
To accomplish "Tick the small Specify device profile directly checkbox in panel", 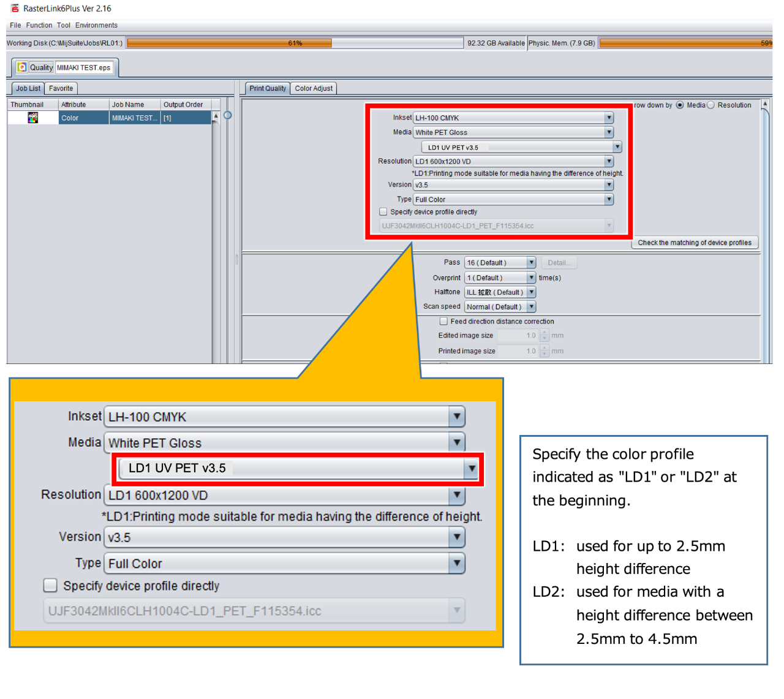I will (383, 211).
